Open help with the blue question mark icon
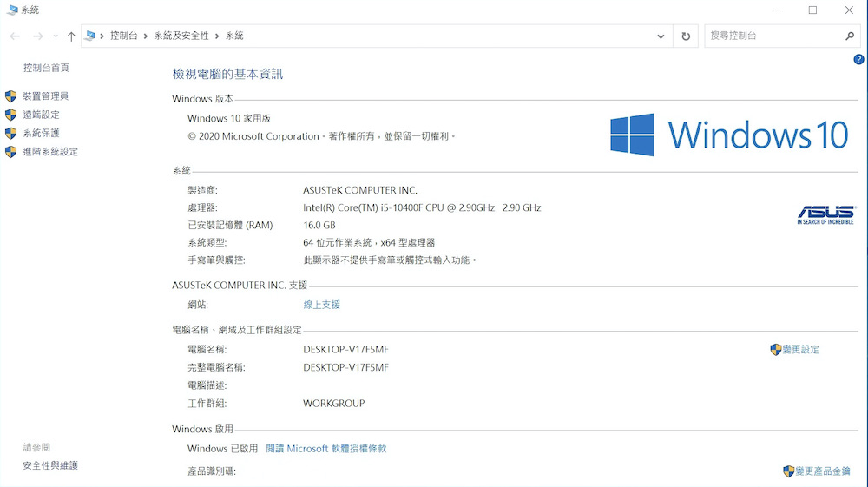 pos(858,59)
